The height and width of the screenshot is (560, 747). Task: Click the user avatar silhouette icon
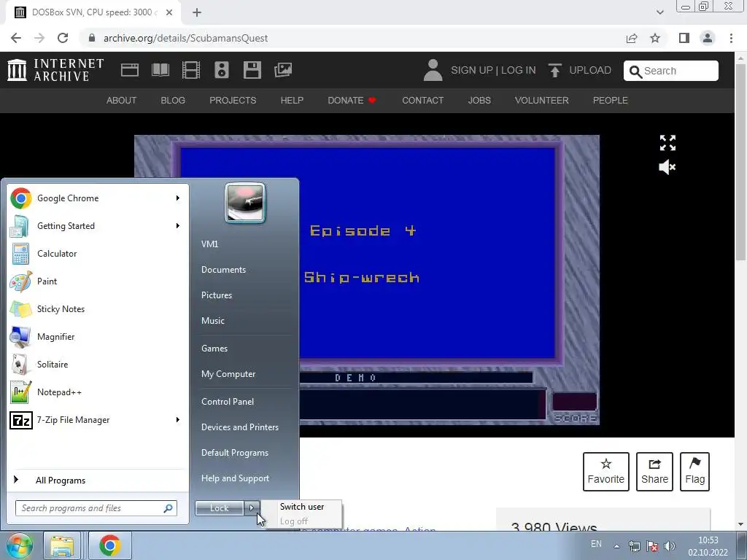point(433,70)
